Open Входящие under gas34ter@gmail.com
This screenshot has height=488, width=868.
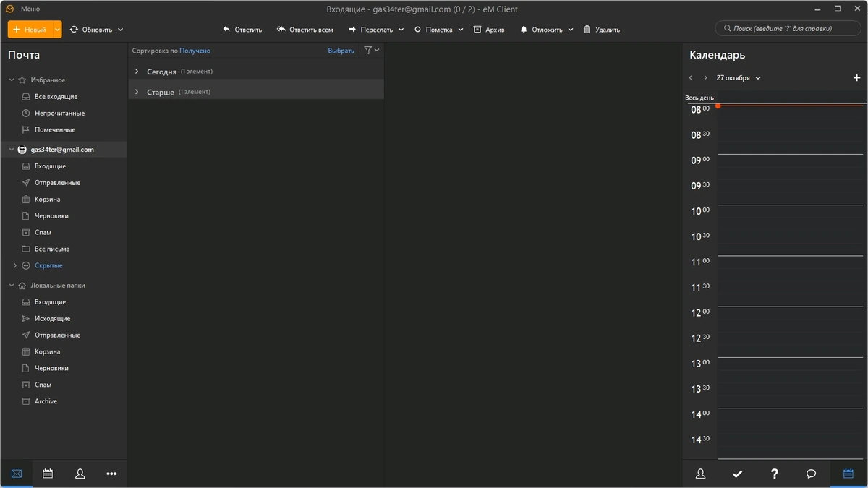click(x=50, y=166)
